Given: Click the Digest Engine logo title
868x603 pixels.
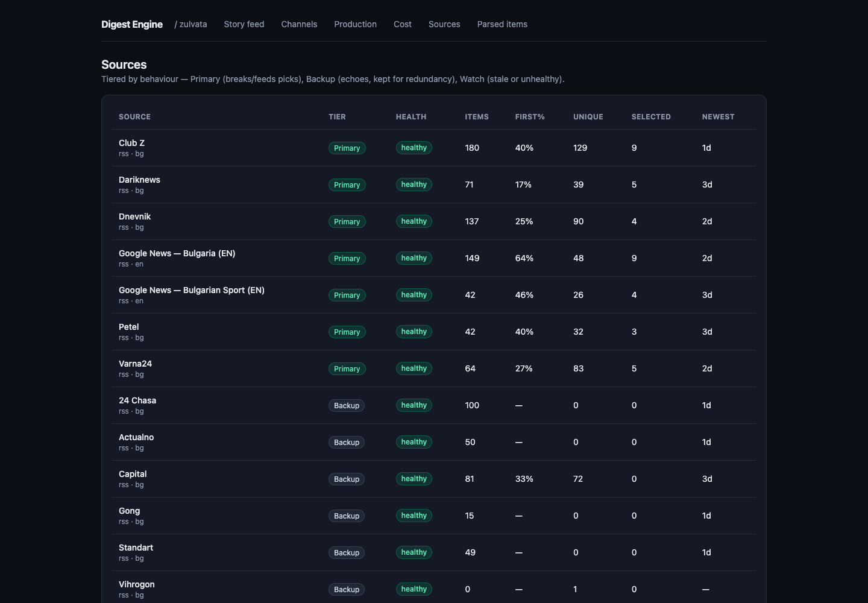Looking at the screenshot, I should click(x=132, y=24).
